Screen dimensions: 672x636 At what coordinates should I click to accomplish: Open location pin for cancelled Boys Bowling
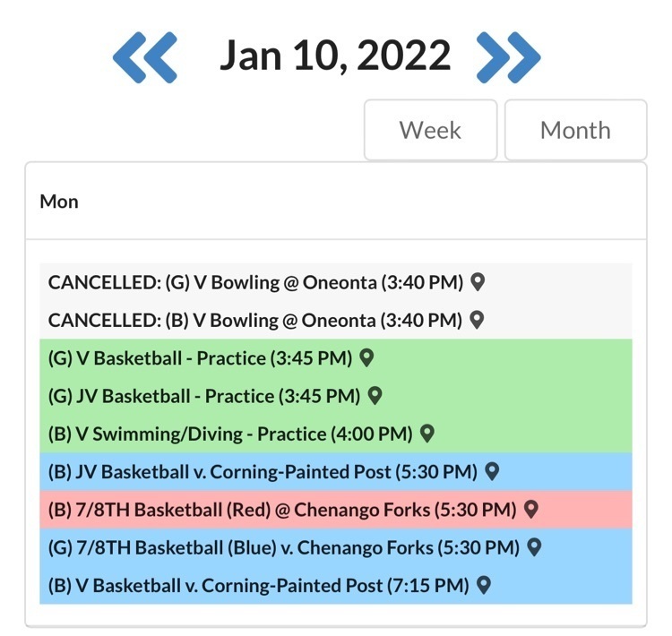click(478, 320)
